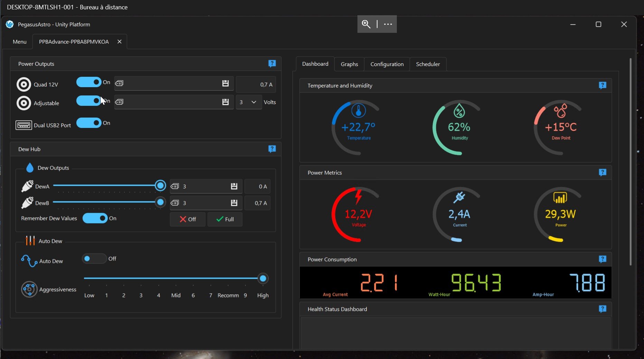Click the "12,2V" voltage reading
The height and width of the screenshot is (359, 644).
click(x=358, y=214)
